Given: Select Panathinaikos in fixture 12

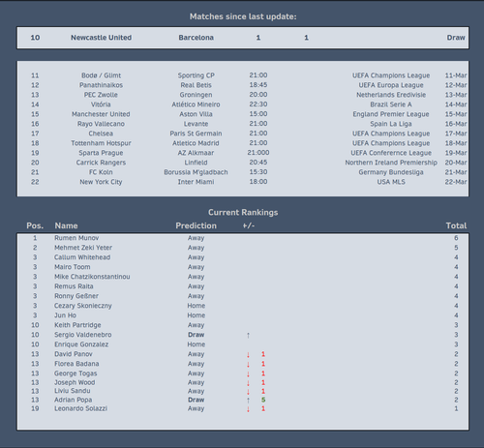Looking at the screenshot, I should tap(101, 85).
